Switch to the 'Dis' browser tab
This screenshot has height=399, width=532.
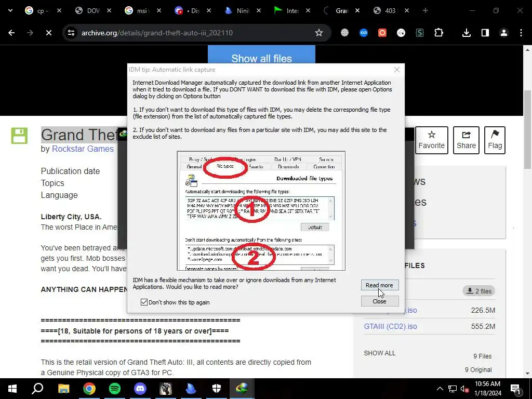pyautogui.click(x=192, y=10)
